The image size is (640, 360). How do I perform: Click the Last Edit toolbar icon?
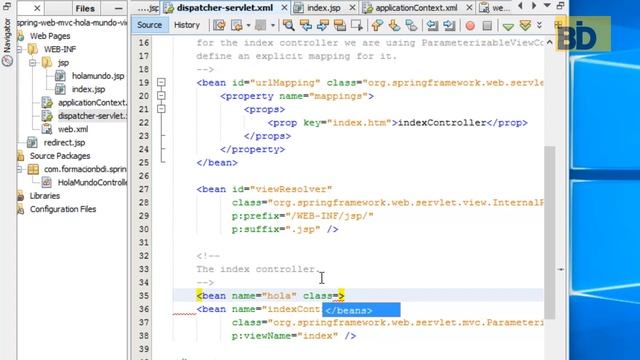[219, 25]
